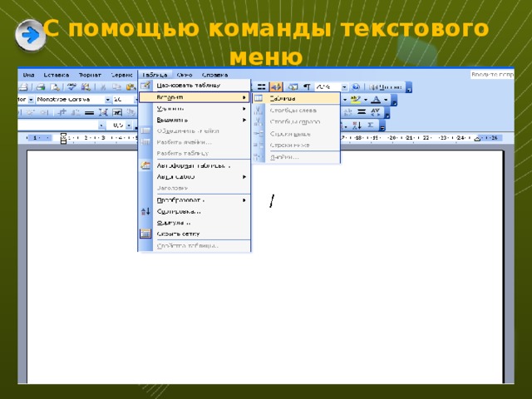Click the font size field
The height and width of the screenshot is (399, 532).
click(124, 100)
